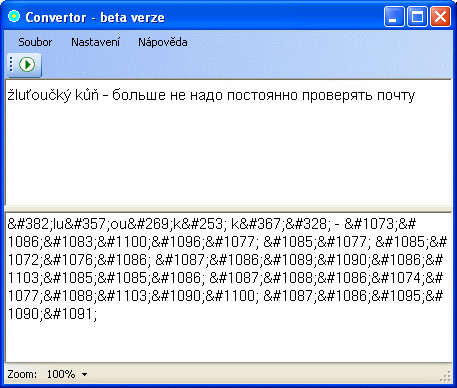
Task: Click the word 'žluťoučký' in input text
Action: [x=39, y=95]
